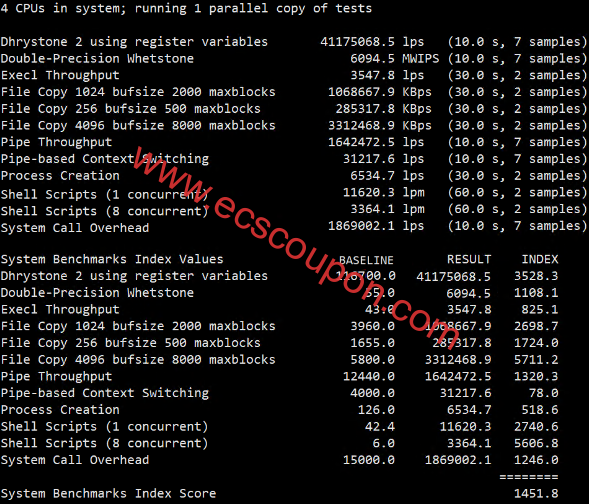Click the 'System Benchmarks Index Values' heading

tap(112, 259)
